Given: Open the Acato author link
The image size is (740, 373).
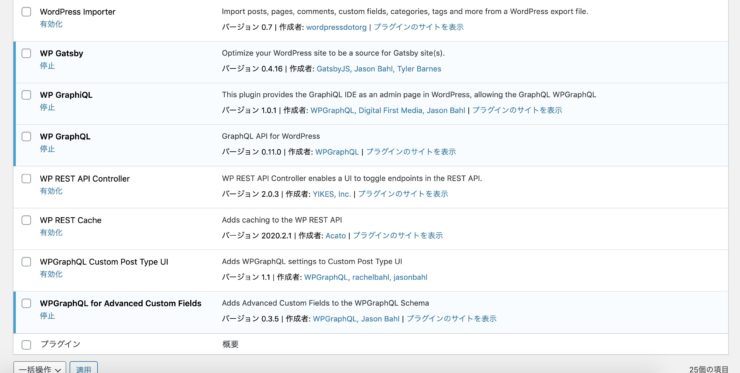Looking at the screenshot, I should [x=336, y=236].
